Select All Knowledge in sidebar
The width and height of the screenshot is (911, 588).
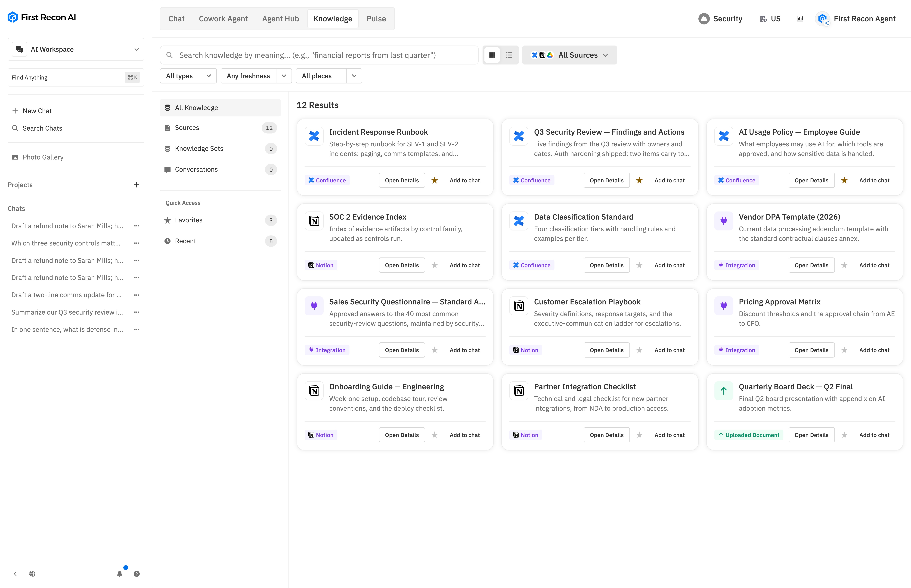(x=220, y=108)
